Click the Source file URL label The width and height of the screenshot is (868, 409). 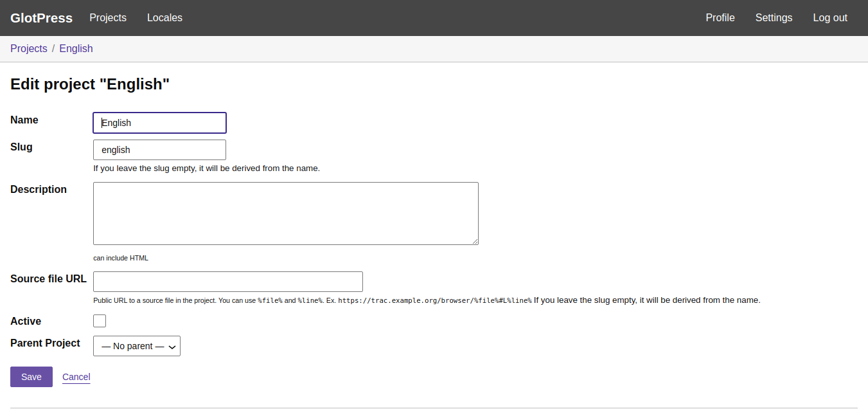[x=48, y=279]
